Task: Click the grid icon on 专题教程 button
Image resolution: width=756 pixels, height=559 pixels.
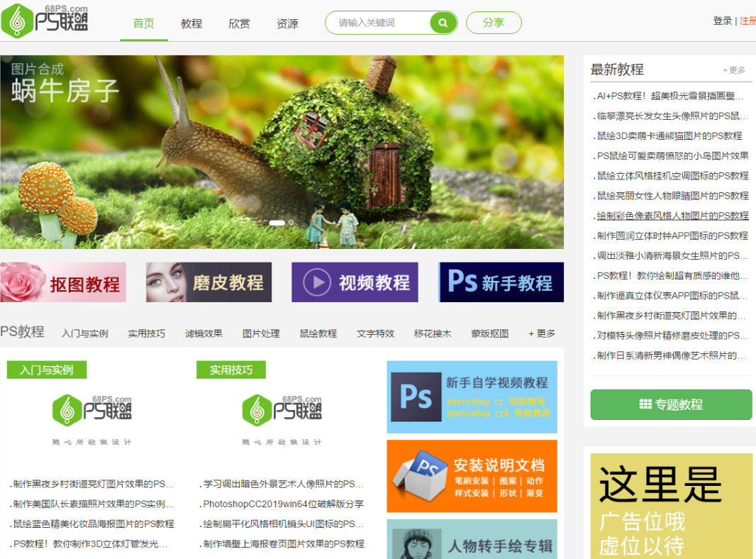Action: 645,404
